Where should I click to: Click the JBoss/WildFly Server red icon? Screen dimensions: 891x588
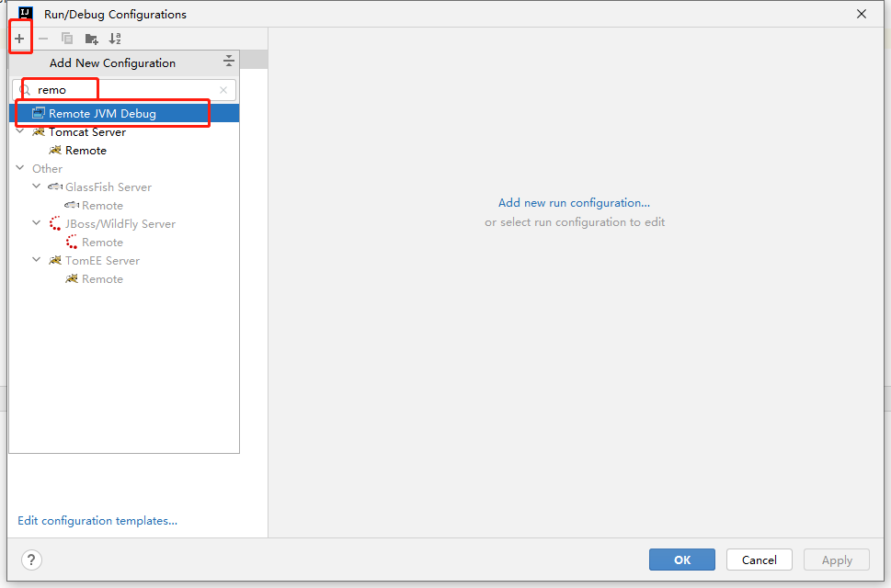tap(55, 223)
